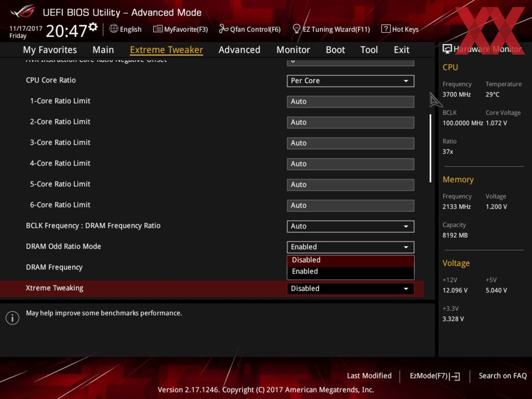Choose Enabled in the open dropdown list
Viewport: 532px width, 399px height.
350,271
